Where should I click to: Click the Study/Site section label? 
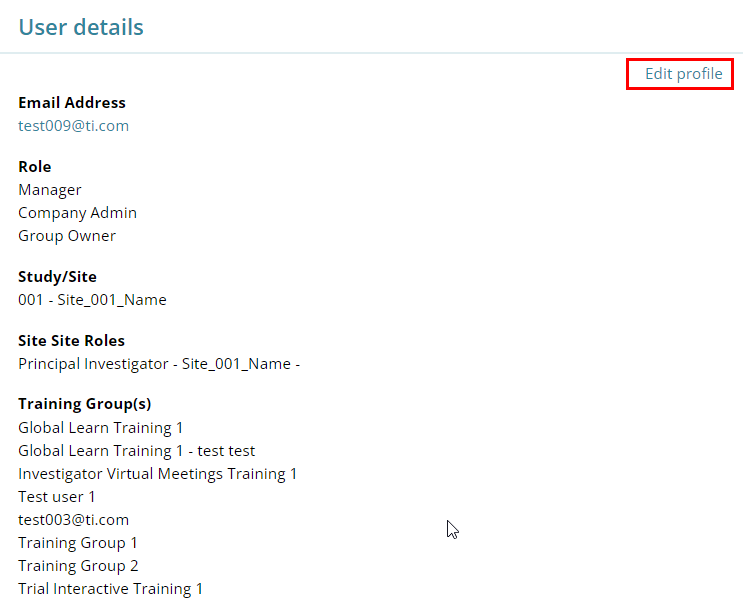57,277
